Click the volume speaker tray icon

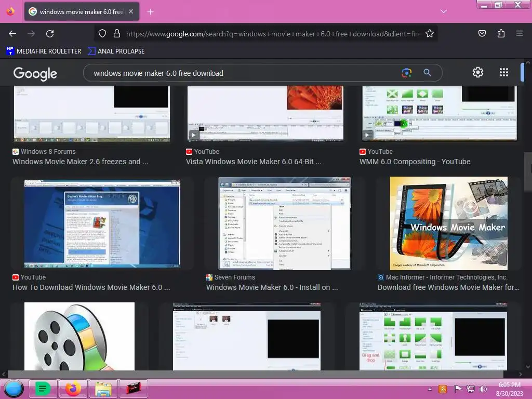point(483,389)
